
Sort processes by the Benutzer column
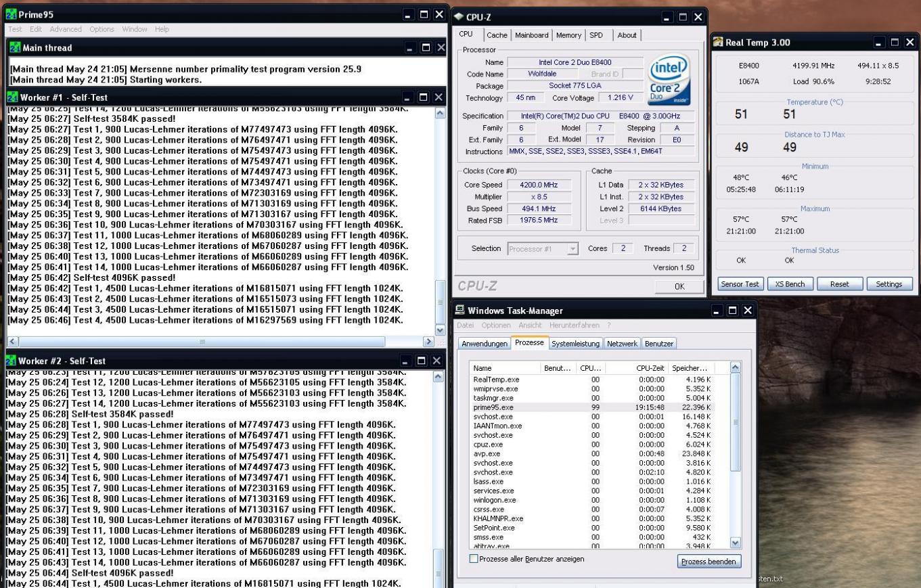(558, 368)
